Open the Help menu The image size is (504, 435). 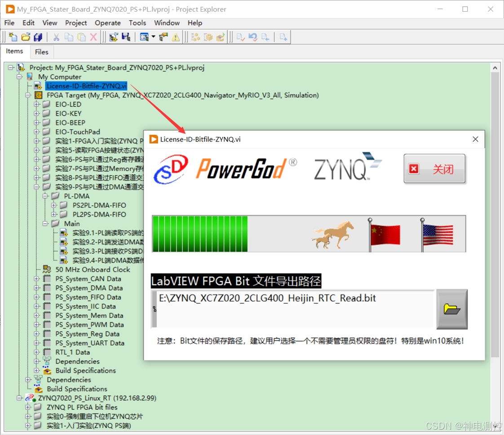195,23
